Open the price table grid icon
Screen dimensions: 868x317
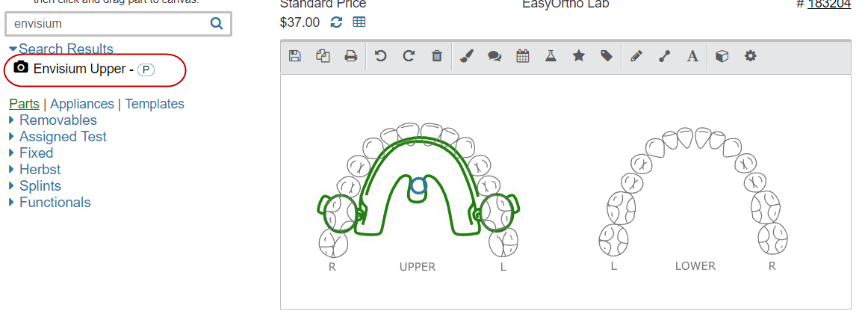(359, 22)
